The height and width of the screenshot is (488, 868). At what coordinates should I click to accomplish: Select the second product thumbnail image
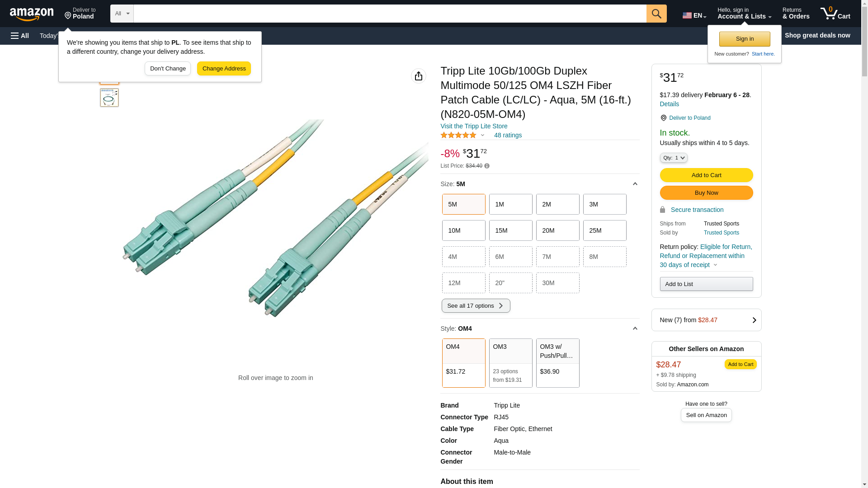[x=109, y=98]
